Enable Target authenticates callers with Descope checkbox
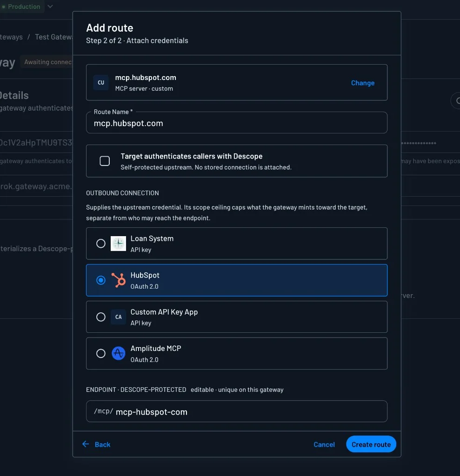The image size is (460, 476). click(105, 161)
